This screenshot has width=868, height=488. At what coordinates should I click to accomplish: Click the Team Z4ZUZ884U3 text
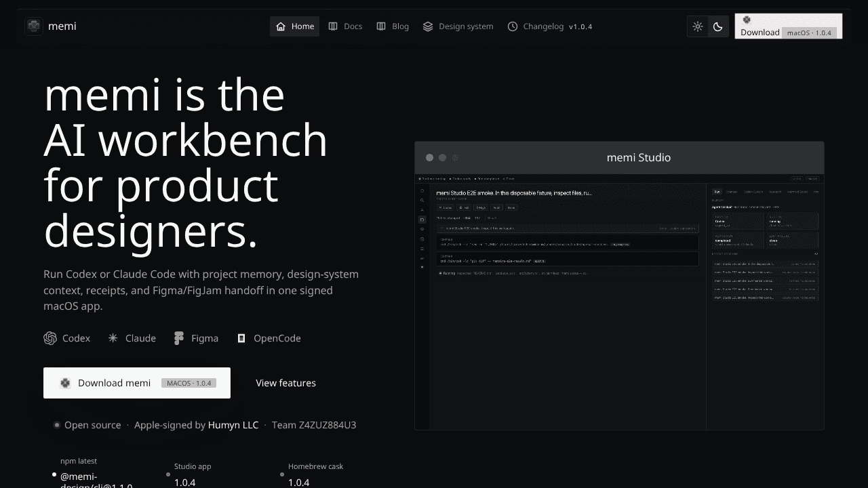(x=314, y=425)
